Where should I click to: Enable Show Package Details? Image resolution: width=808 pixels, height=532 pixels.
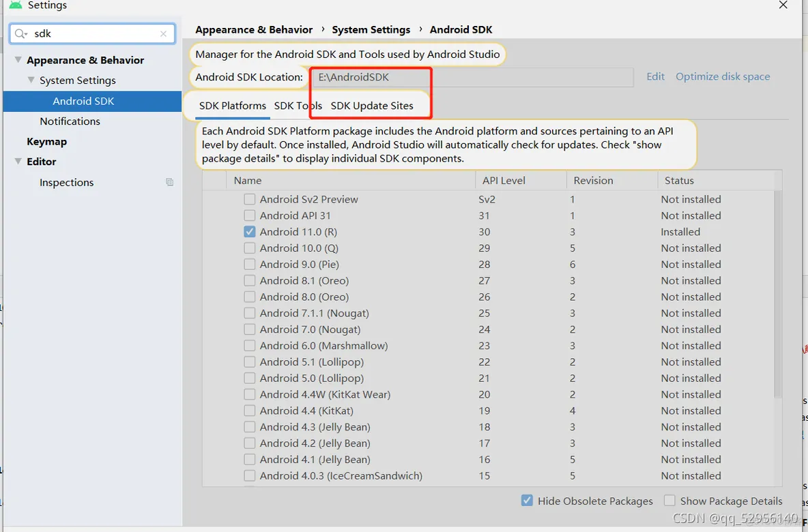click(x=669, y=501)
